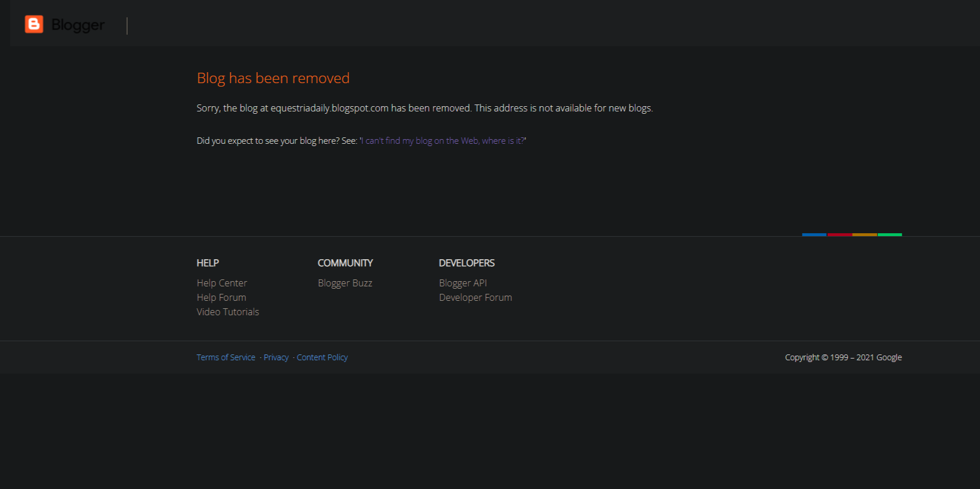Screen dimensions: 980x489
Task: Go to the Help Forum
Action: 221,297
